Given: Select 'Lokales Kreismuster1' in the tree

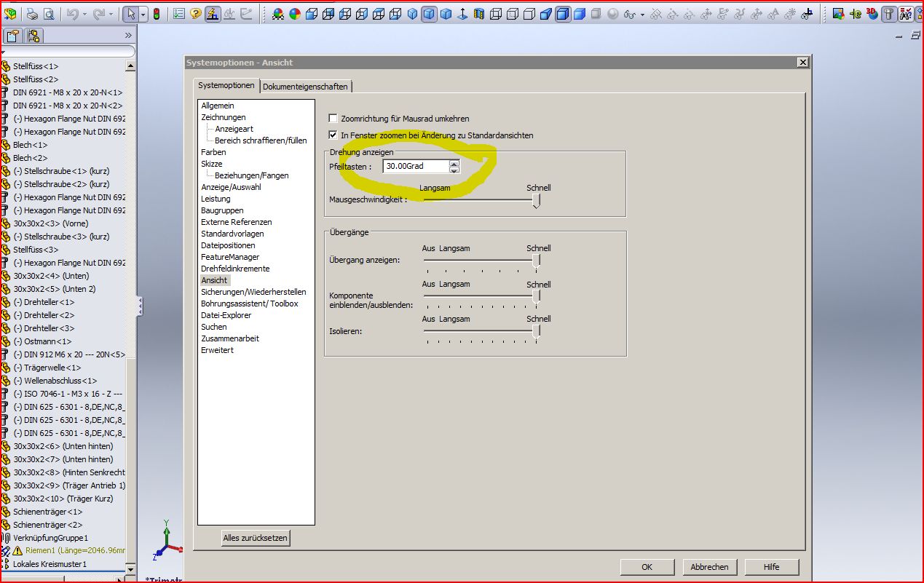Looking at the screenshot, I should point(50,564).
